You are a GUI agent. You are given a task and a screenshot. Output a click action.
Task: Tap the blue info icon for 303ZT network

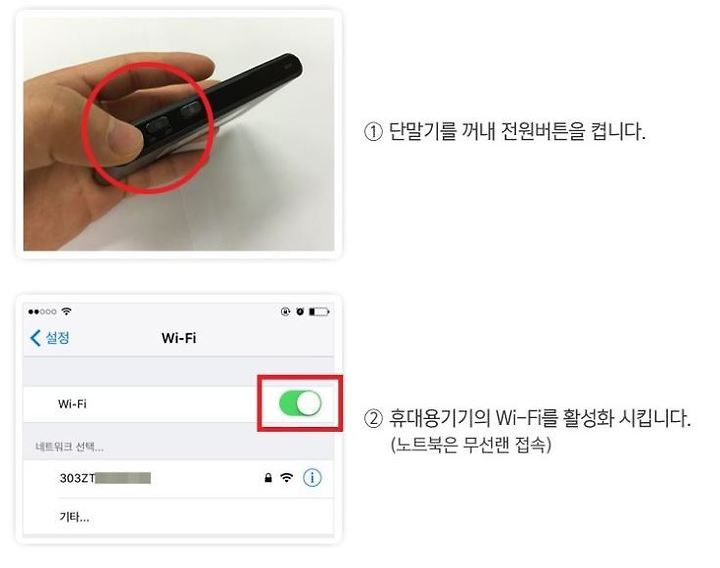(312, 478)
